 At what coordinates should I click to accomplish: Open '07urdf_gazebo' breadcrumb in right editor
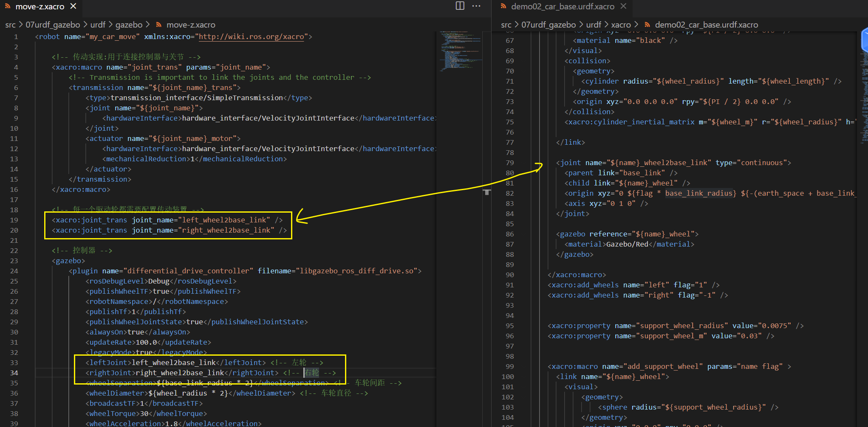(549, 25)
